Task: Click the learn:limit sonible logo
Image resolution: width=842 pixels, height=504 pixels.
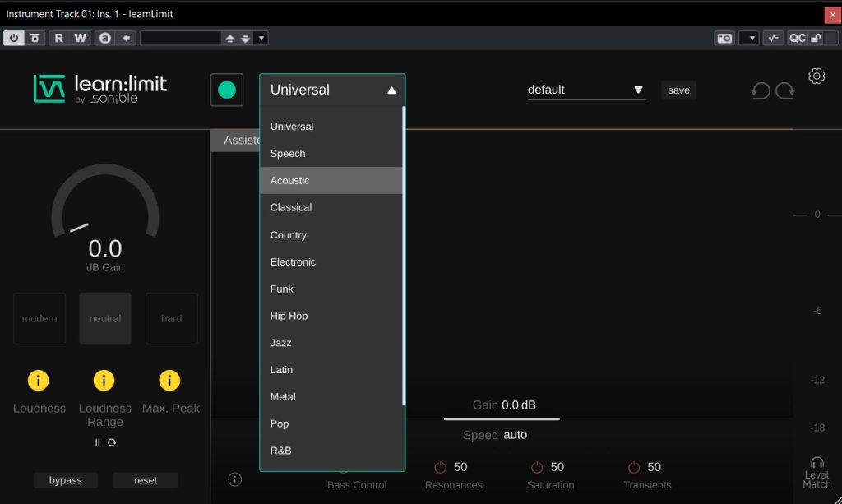Action: click(99, 89)
